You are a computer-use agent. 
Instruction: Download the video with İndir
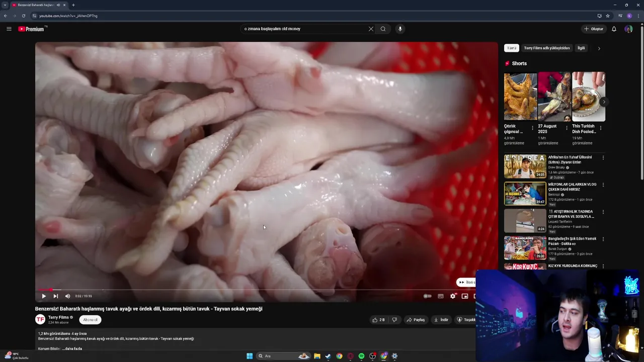click(441, 320)
